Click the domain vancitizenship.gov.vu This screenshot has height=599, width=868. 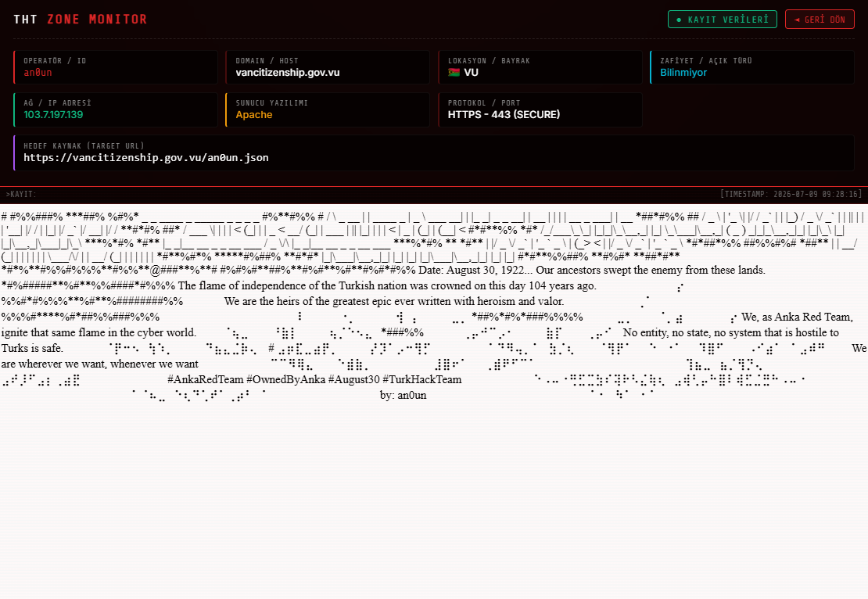[287, 73]
